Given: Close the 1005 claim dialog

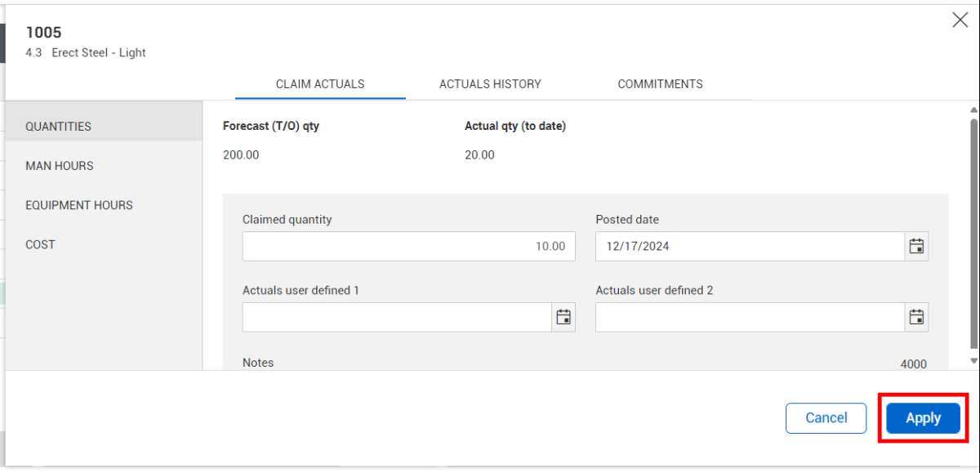Looking at the screenshot, I should click(x=960, y=21).
